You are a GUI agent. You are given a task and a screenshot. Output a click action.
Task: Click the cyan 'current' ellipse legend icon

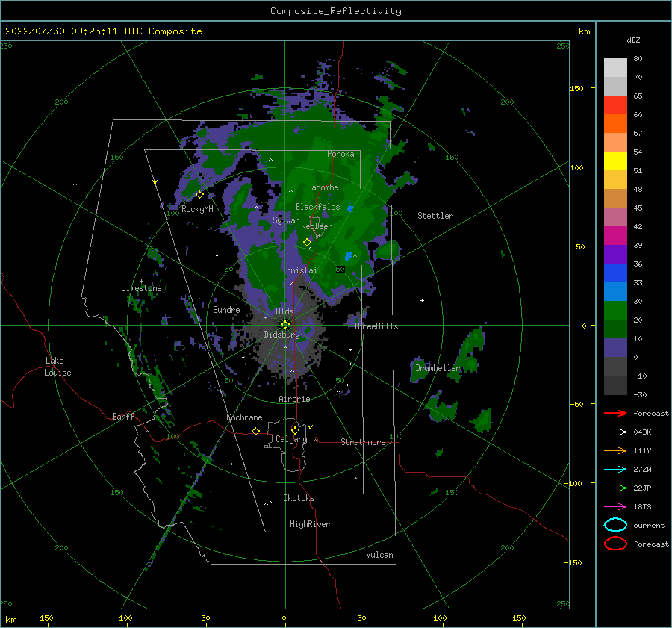(615, 525)
